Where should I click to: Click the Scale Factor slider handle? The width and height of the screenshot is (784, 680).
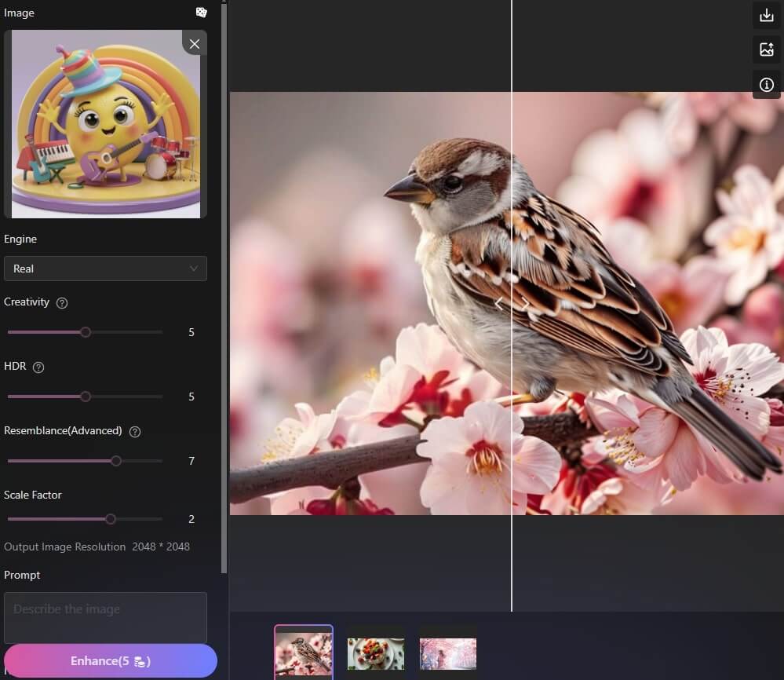click(111, 519)
